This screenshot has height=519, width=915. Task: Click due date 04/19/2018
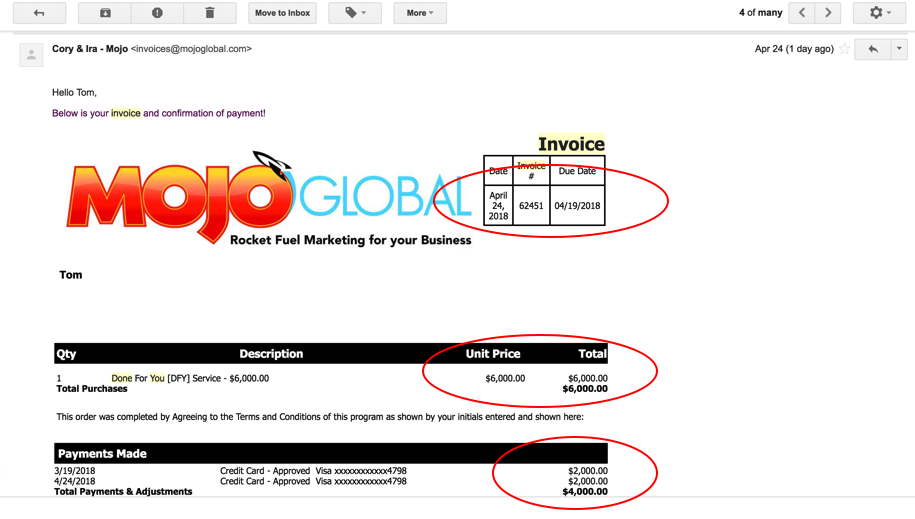pos(577,205)
